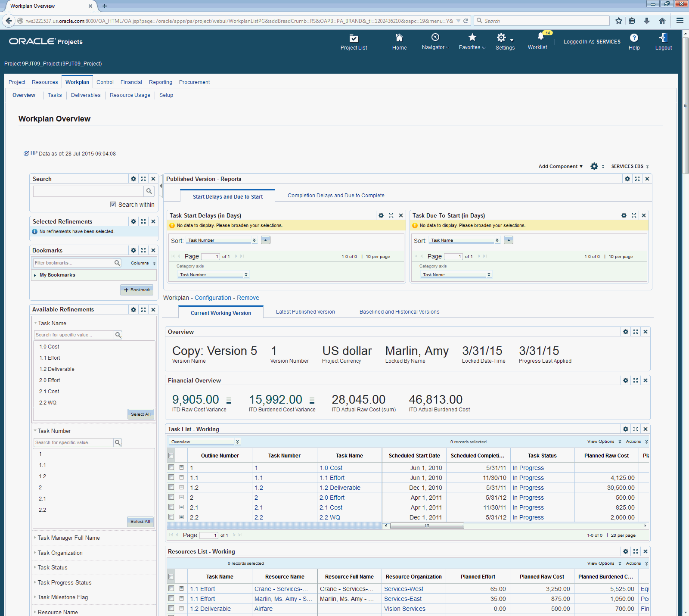The height and width of the screenshot is (616, 689).
Task: Select all rows in Resources List header checkbox
Action: [x=171, y=577]
